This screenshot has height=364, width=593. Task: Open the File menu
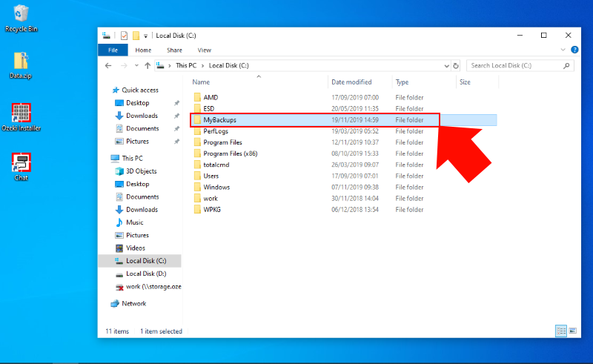(113, 50)
